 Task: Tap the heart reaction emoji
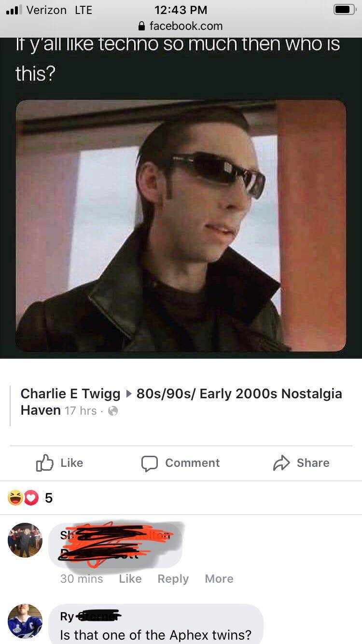[30, 498]
